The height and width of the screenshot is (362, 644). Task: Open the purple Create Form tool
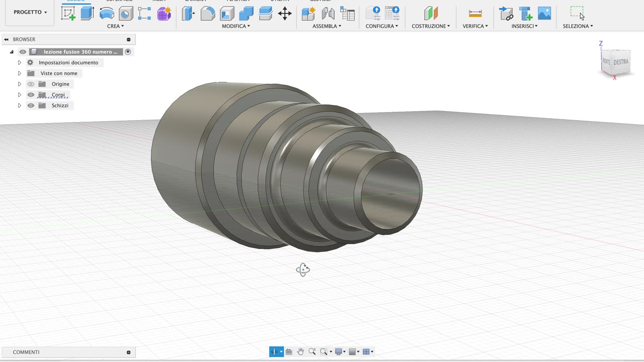point(164,14)
